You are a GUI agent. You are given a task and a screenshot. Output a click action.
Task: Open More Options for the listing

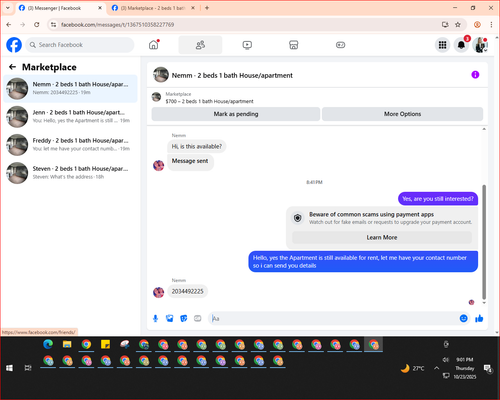402,114
